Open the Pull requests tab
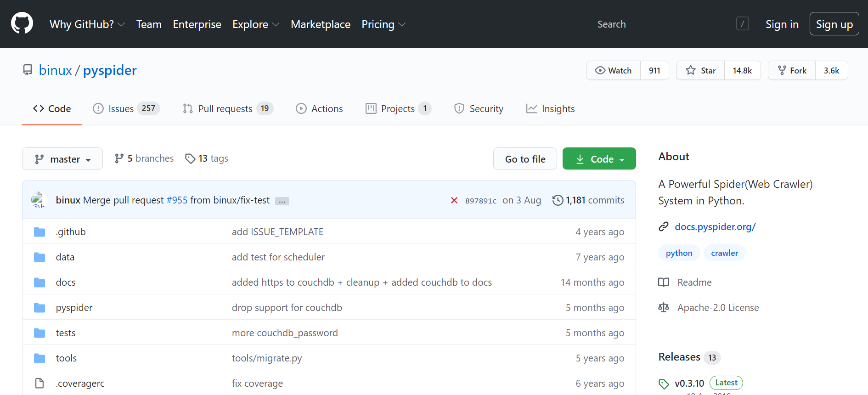Image resolution: width=868 pixels, height=395 pixels. pos(228,108)
